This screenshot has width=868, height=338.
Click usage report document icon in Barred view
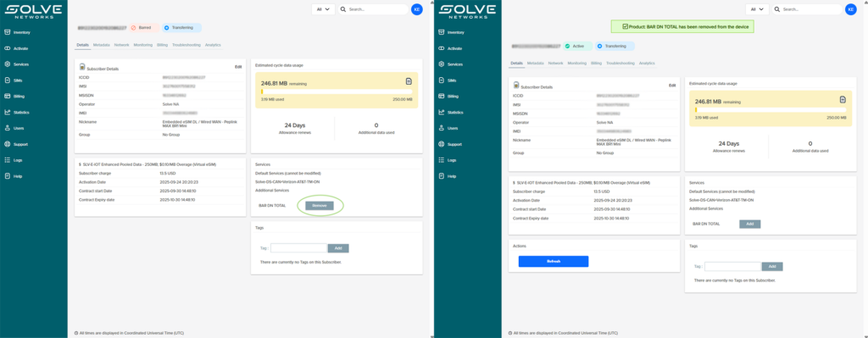tap(409, 81)
